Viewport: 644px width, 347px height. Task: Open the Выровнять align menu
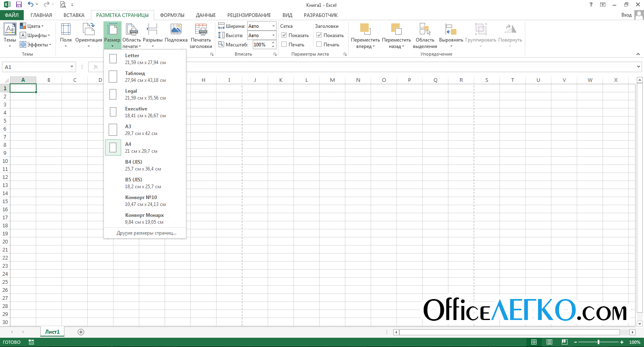pyautogui.click(x=451, y=35)
